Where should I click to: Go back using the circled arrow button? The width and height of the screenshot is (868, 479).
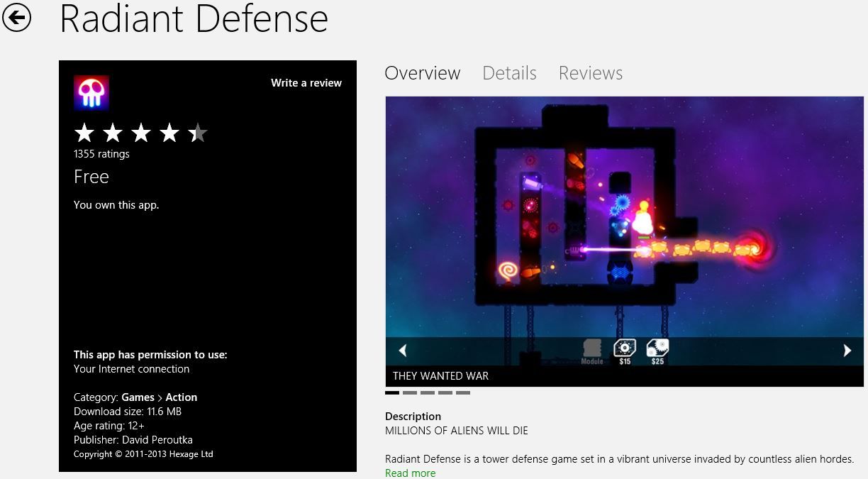pos(17,18)
